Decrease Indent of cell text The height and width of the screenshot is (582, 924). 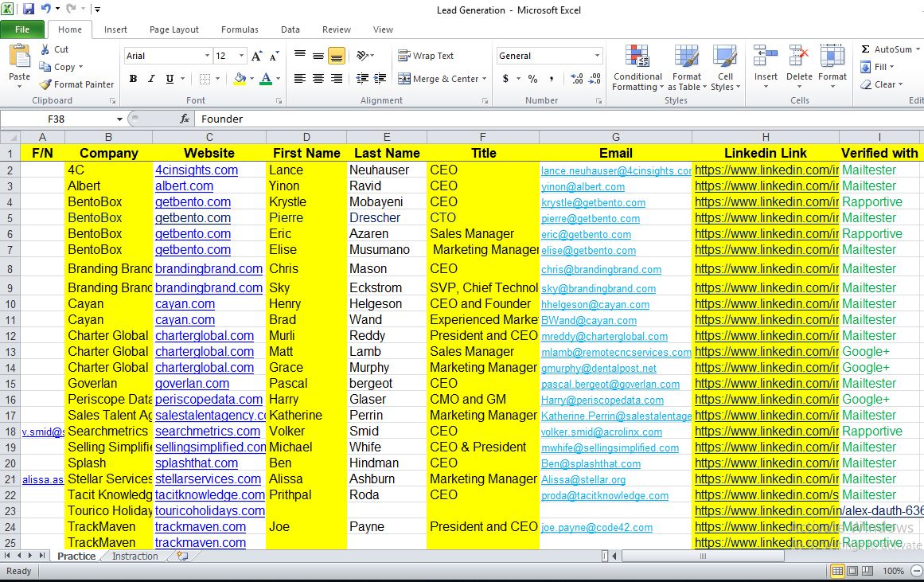(x=362, y=79)
